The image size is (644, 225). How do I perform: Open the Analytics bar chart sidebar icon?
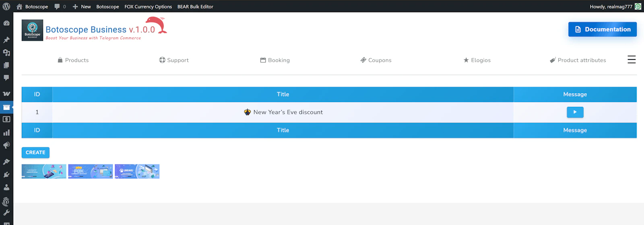pos(6,133)
